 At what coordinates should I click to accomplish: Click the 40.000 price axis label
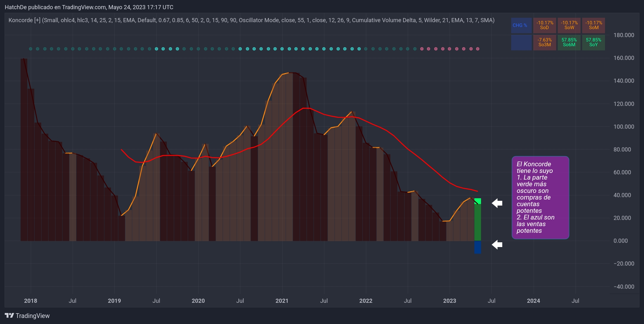coord(622,195)
